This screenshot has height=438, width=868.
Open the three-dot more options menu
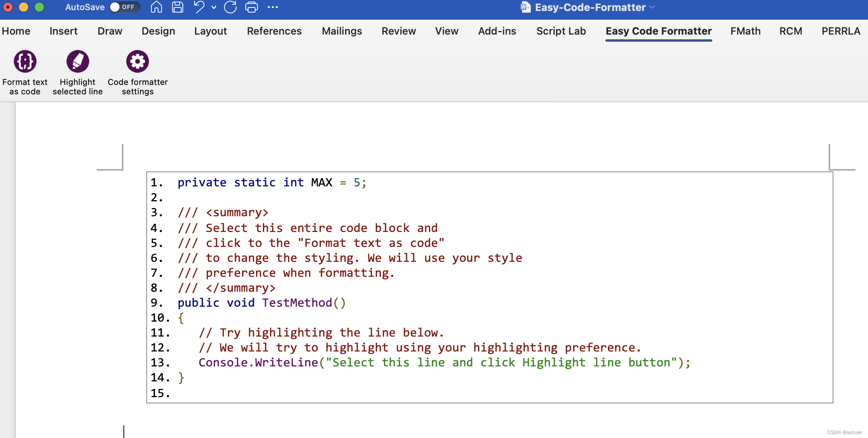[273, 7]
